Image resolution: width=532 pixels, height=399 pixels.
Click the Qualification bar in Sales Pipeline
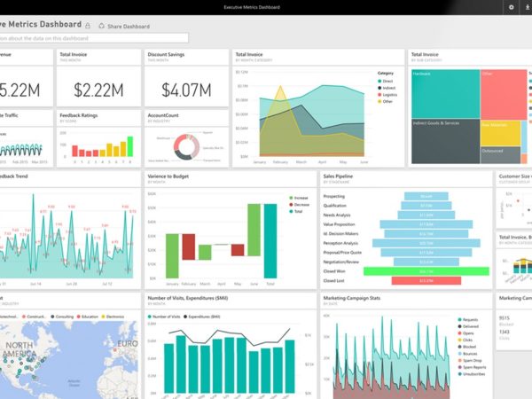(426, 206)
